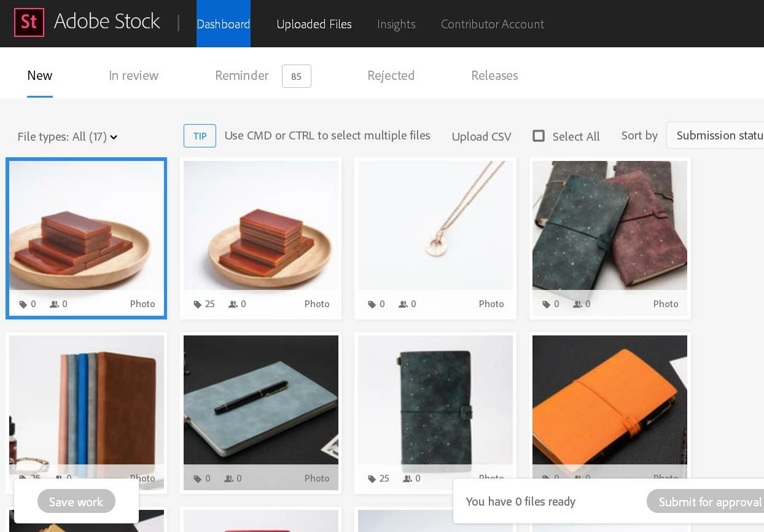Select the New sub-tab
The width and height of the screenshot is (764, 532).
(x=40, y=76)
